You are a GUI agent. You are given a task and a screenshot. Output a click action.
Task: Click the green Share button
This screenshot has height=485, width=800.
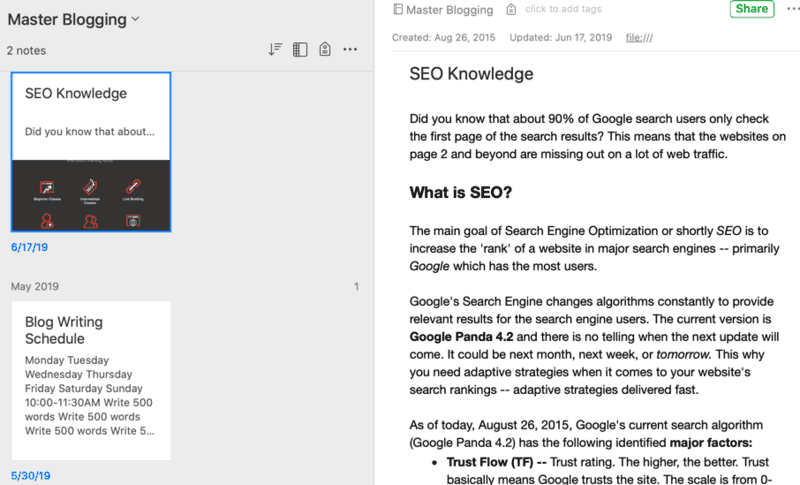coord(752,9)
